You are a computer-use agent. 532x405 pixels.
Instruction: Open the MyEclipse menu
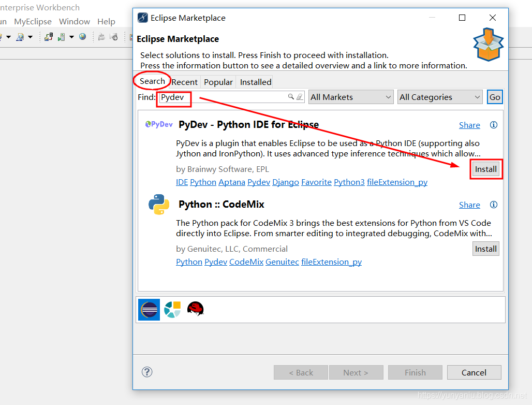33,21
